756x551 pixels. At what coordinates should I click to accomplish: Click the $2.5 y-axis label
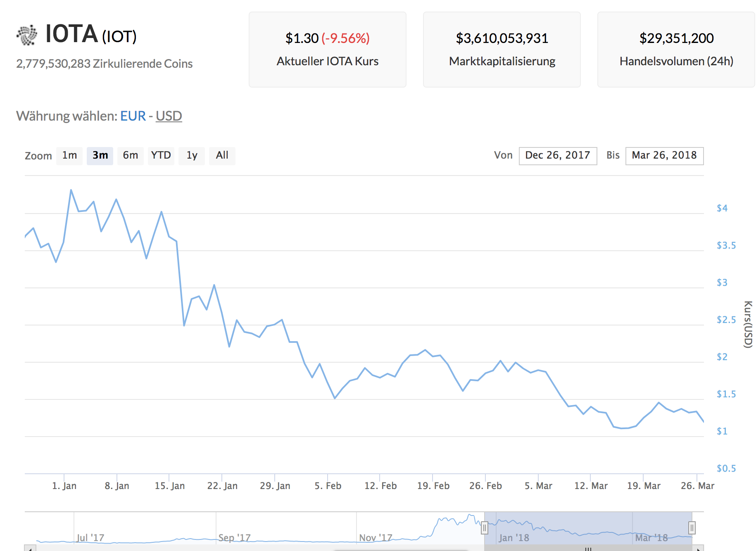tap(726, 320)
